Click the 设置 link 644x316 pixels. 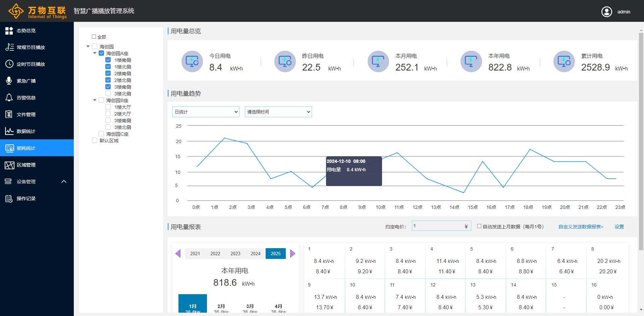click(619, 227)
